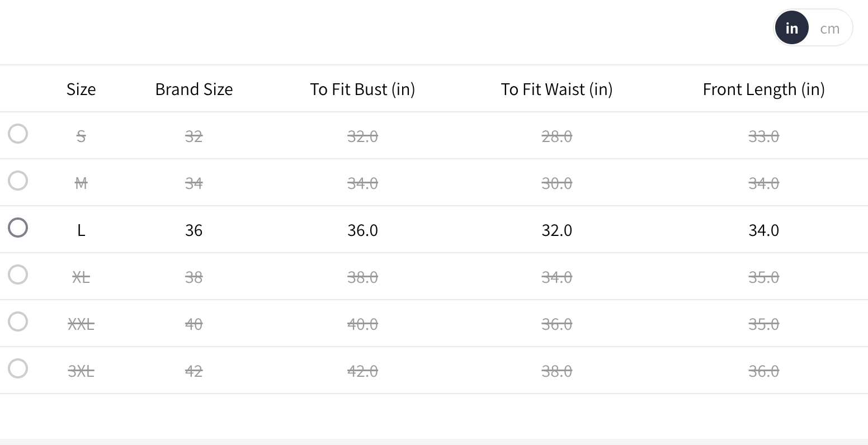Select the XL size radio button
Screen dimensions: 868x445
18,274
